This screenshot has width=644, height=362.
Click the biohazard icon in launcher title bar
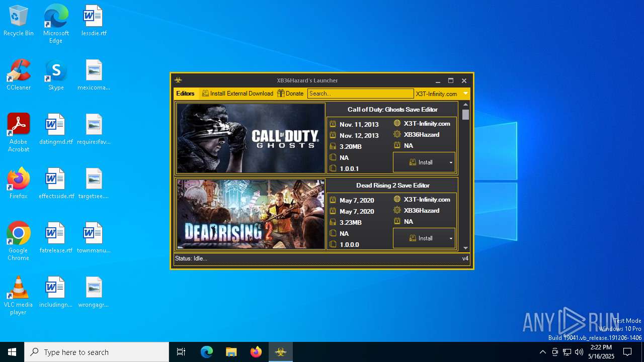(178, 80)
